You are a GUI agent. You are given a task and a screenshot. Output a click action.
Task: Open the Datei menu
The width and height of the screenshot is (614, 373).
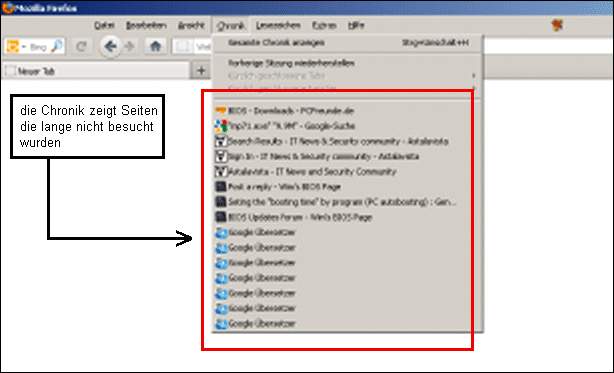(104, 26)
